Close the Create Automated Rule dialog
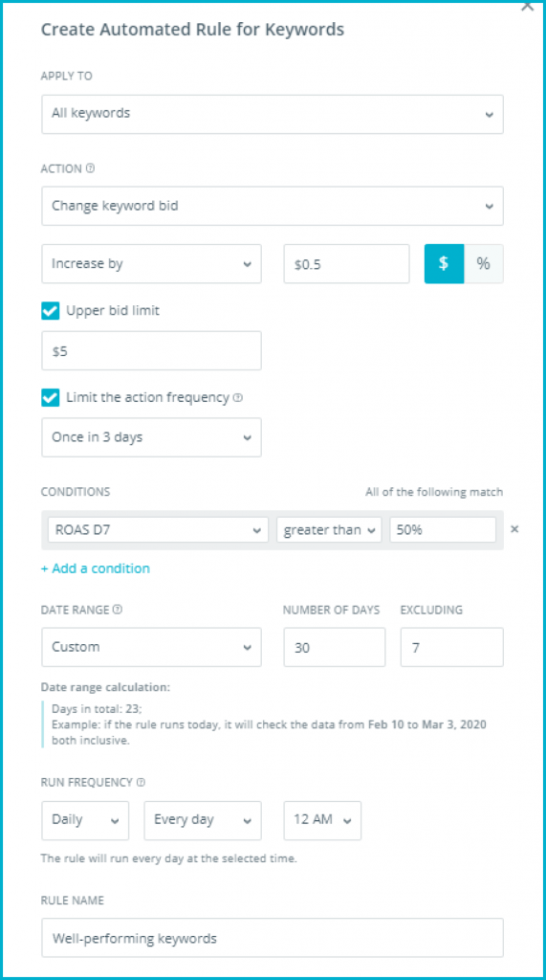The height and width of the screenshot is (980, 546). (527, 5)
